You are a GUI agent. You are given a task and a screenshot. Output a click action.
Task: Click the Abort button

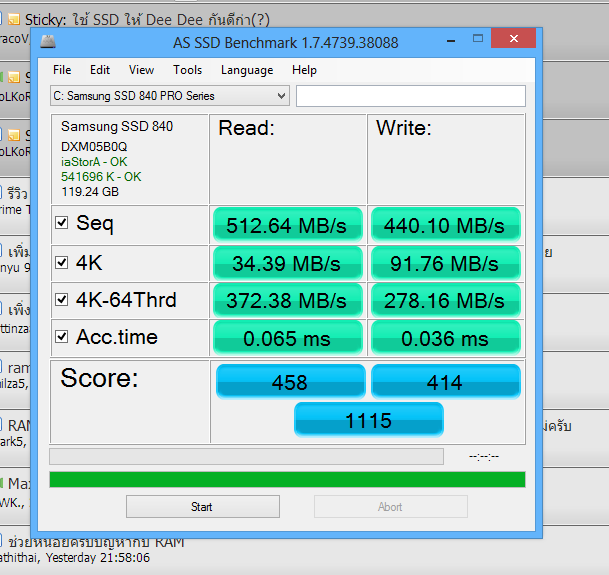[391, 507]
